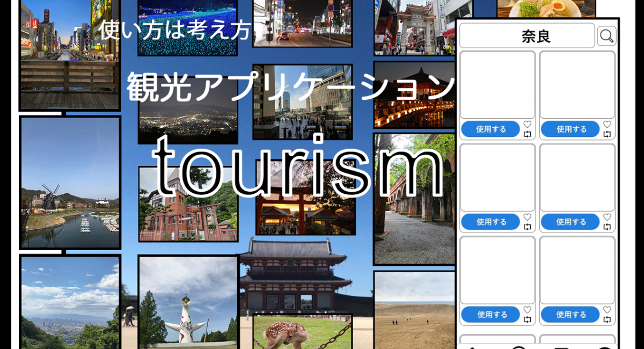Open the deer photo thumbnail
The image size is (644, 349).
(302, 332)
